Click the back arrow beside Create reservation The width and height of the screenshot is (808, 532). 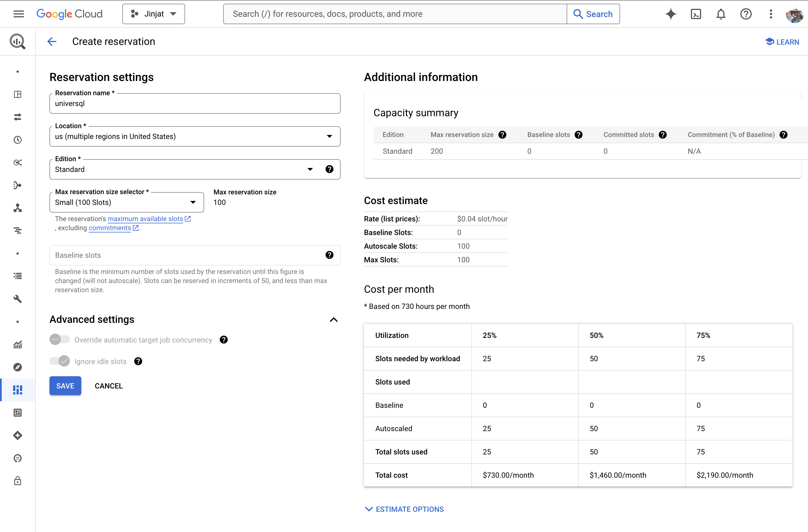point(52,41)
